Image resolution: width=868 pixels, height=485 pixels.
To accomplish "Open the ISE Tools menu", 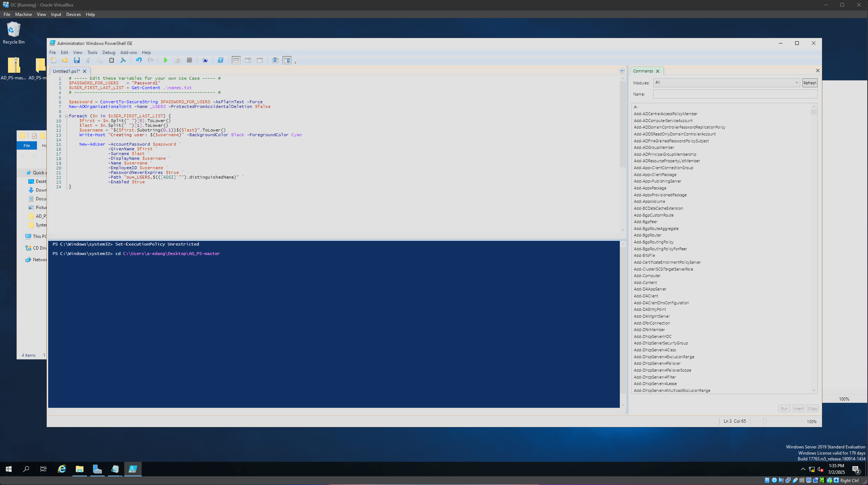I will coord(92,53).
